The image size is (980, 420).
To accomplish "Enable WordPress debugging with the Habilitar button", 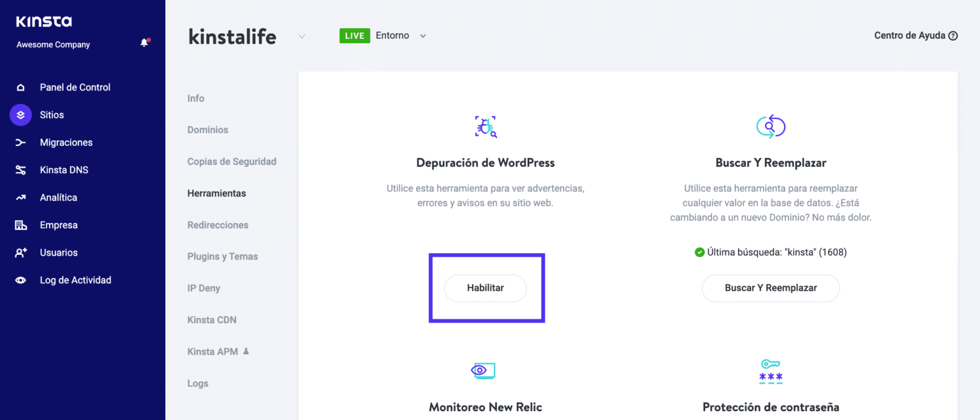I will click(485, 288).
